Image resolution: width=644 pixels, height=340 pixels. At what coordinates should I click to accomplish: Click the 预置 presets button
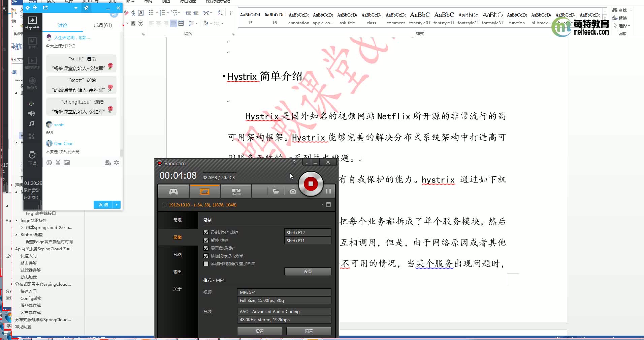[309, 331]
